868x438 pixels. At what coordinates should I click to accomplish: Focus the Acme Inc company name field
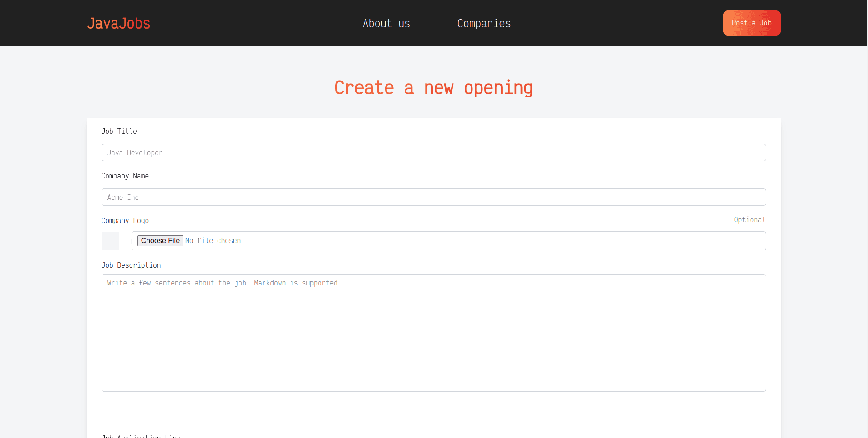433,197
